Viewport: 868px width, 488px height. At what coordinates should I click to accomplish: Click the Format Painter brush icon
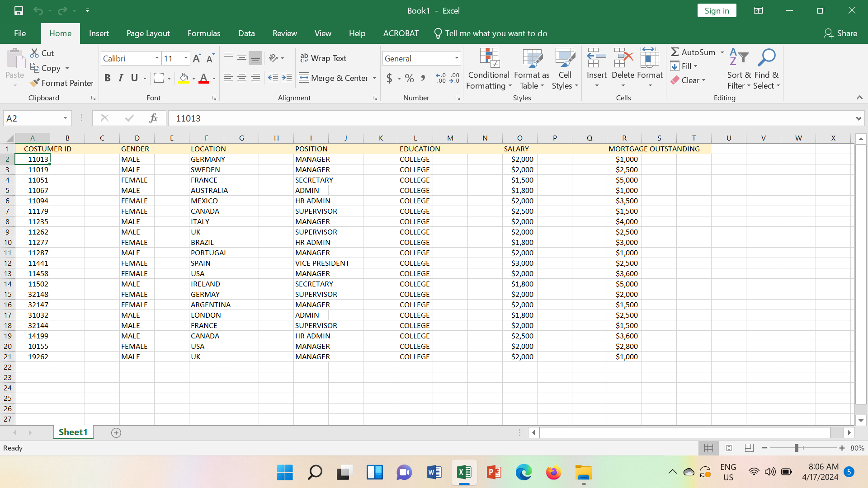click(35, 83)
